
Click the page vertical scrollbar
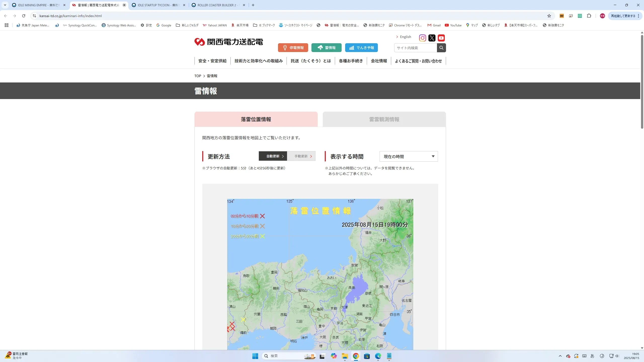pos(642,82)
